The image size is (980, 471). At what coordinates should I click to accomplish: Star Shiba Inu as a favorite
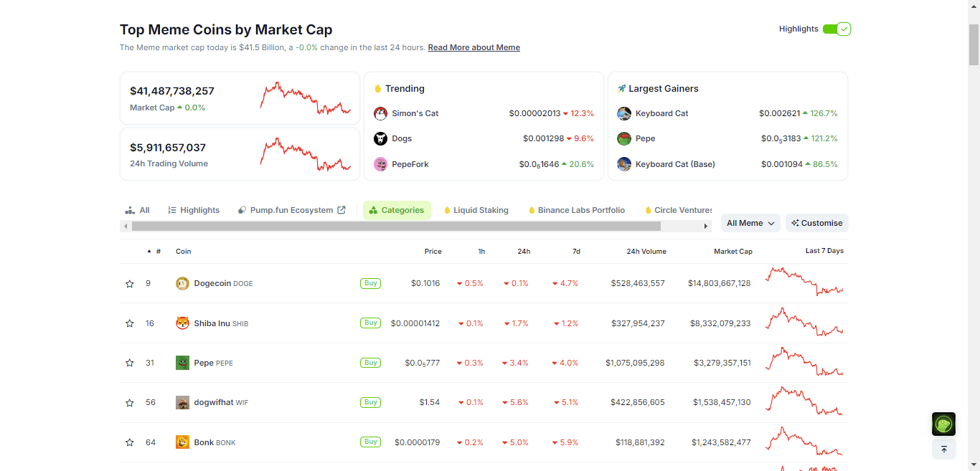(x=130, y=323)
